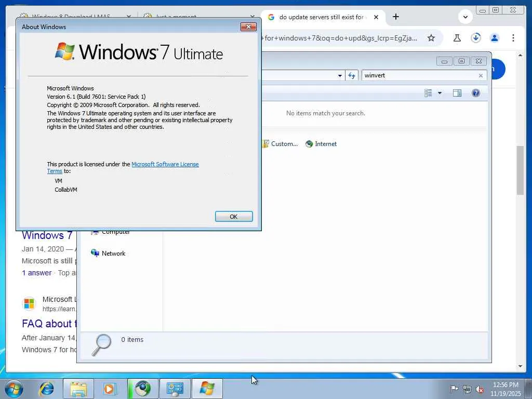The image size is (532, 399).
Task: Open Chrome three-dot menu
Action: click(513, 38)
